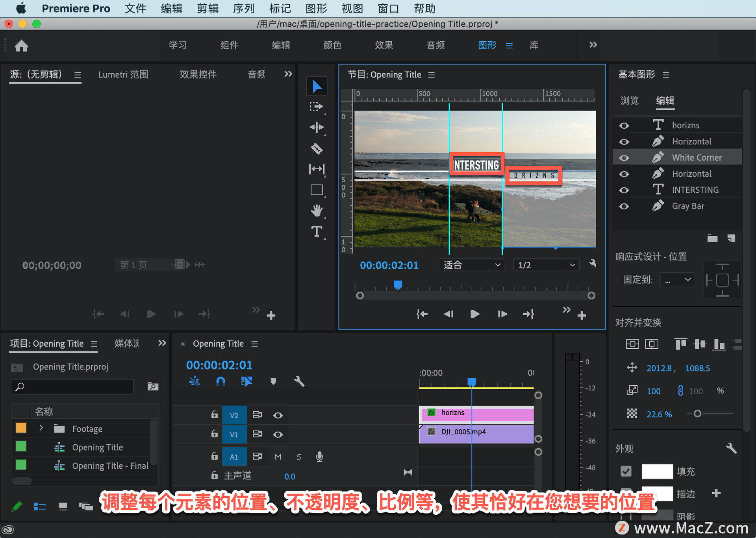Toggle V2 track output eye
This screenshot has width=756, height=538.
pos(278,415)
